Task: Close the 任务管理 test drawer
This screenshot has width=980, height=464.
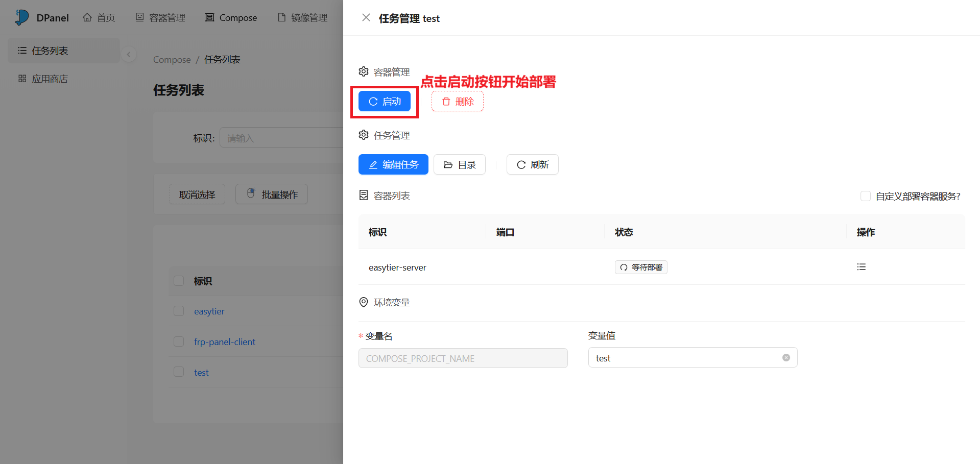Action: (366, 18)
